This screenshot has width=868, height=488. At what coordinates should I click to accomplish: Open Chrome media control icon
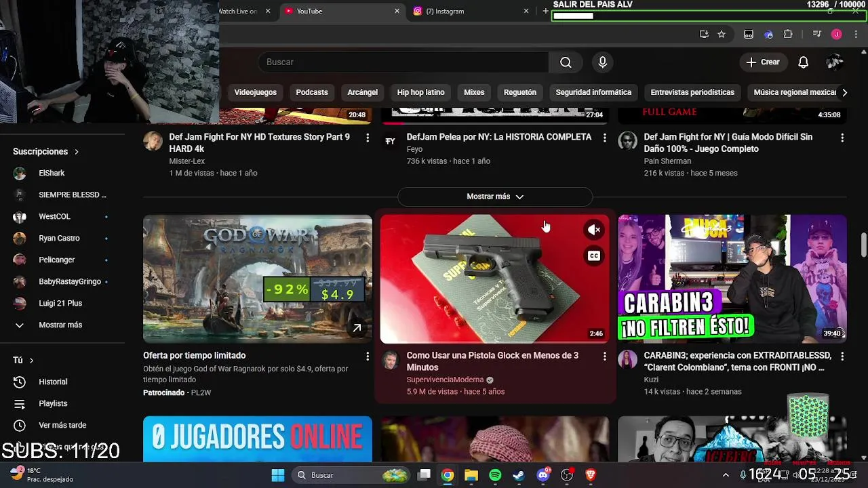(816, 35)
